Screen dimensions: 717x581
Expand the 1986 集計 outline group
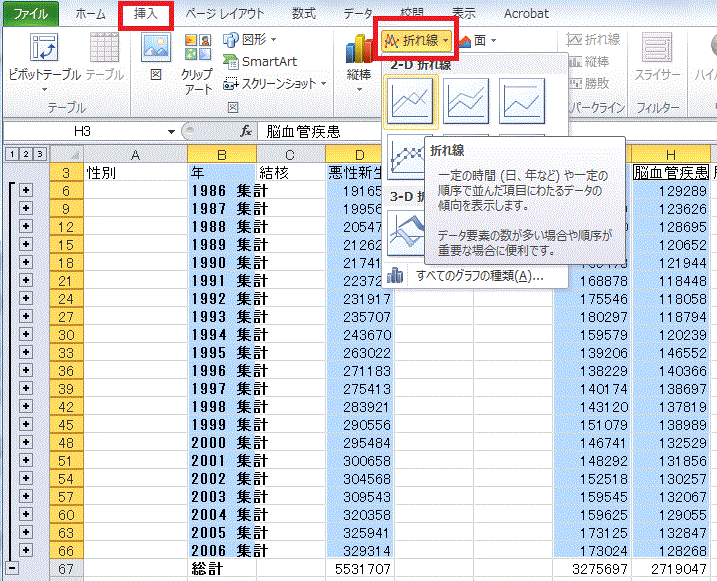click(27, 191)
